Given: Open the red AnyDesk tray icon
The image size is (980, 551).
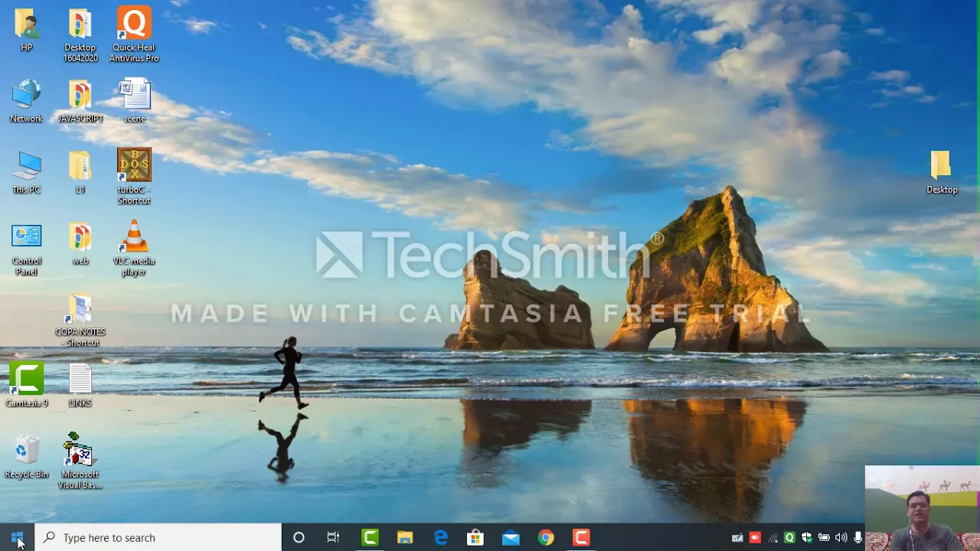Looking at the screenshot, I should (x=755, y=538).
